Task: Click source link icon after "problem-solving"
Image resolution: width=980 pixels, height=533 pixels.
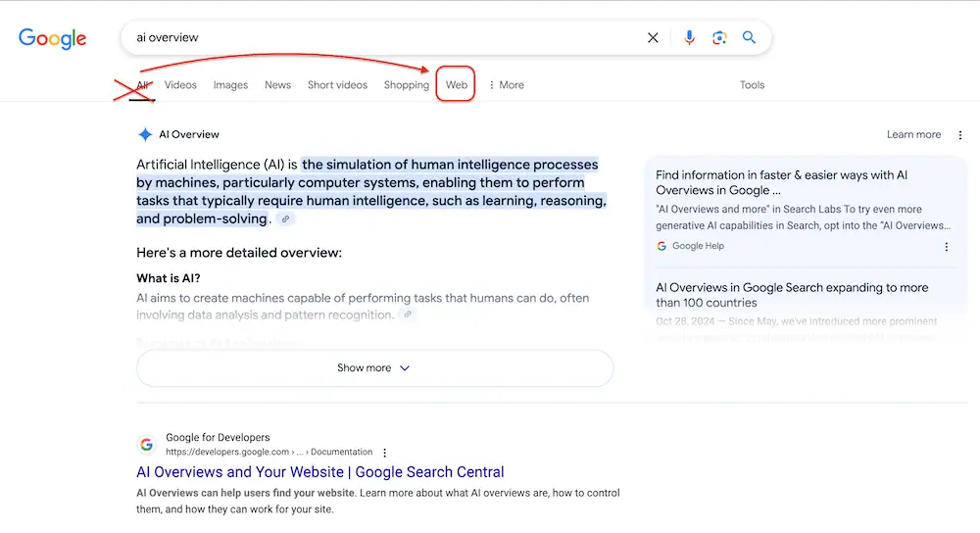Action: coord(285,219)
